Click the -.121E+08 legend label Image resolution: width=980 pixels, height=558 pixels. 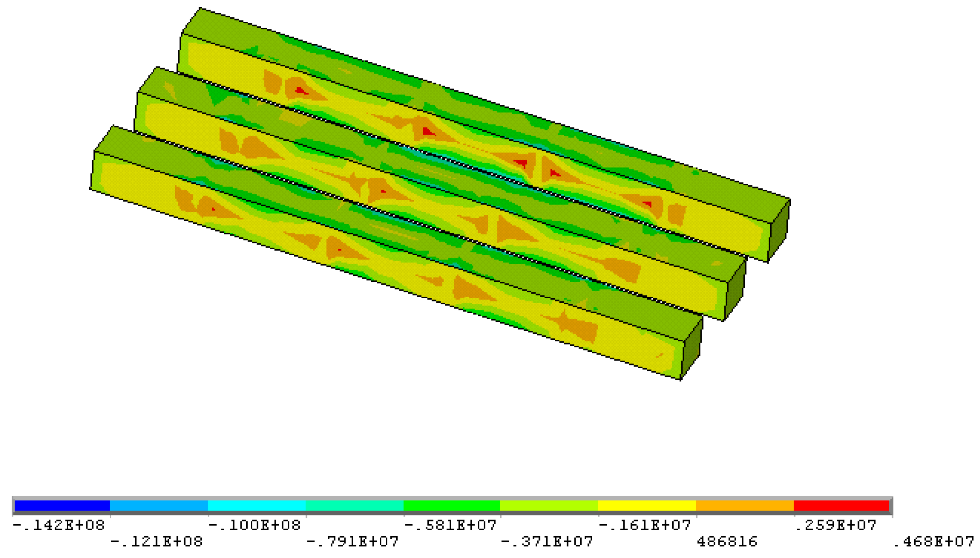coord(156,542)
